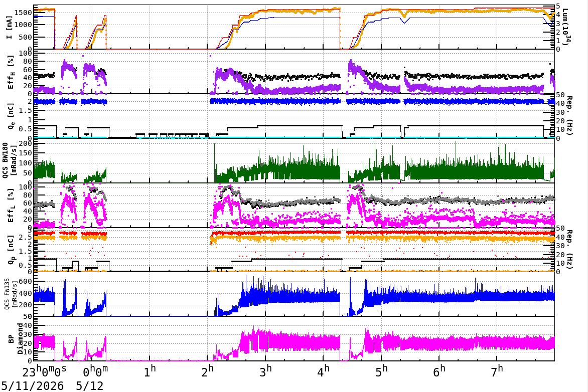
Task: Click the '0h0m' time axis label
Action: [95, 371]
